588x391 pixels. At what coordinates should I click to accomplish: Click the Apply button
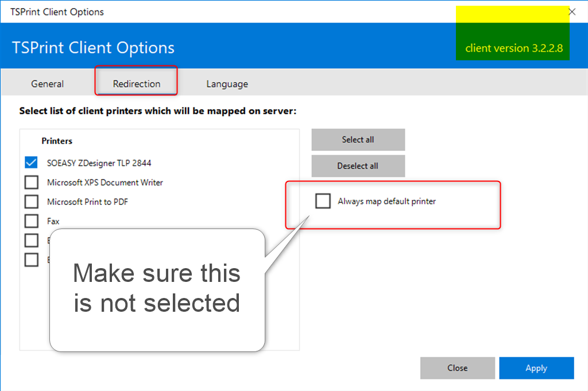(x=536, y=368)
